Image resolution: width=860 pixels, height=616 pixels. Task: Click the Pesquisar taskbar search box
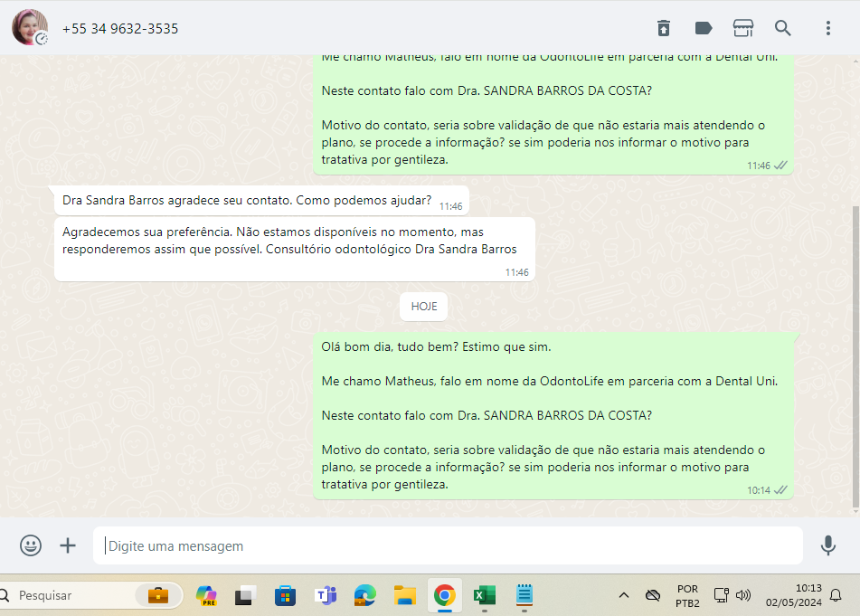tap(90, 595)
